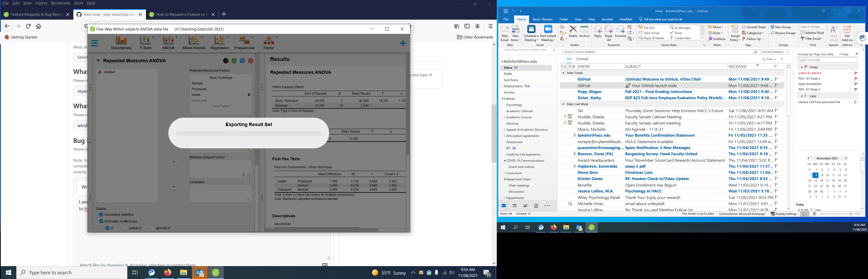This screenshot has height=279, width=868.
Task: Remove analysis with the red X icon
Action: [250, 61]
